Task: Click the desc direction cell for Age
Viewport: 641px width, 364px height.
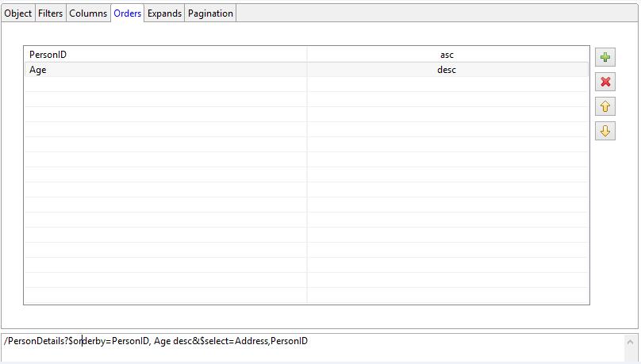Action: (447, 70)
